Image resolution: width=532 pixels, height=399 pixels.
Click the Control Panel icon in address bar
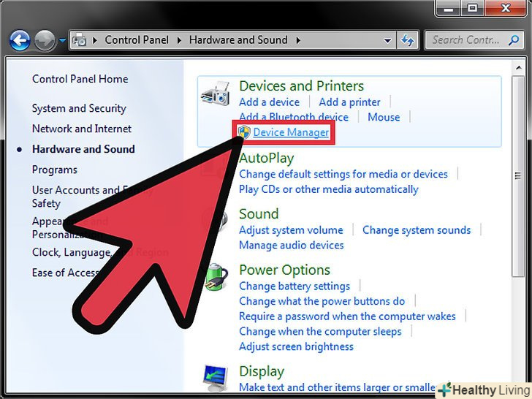[x=80, y=40]
